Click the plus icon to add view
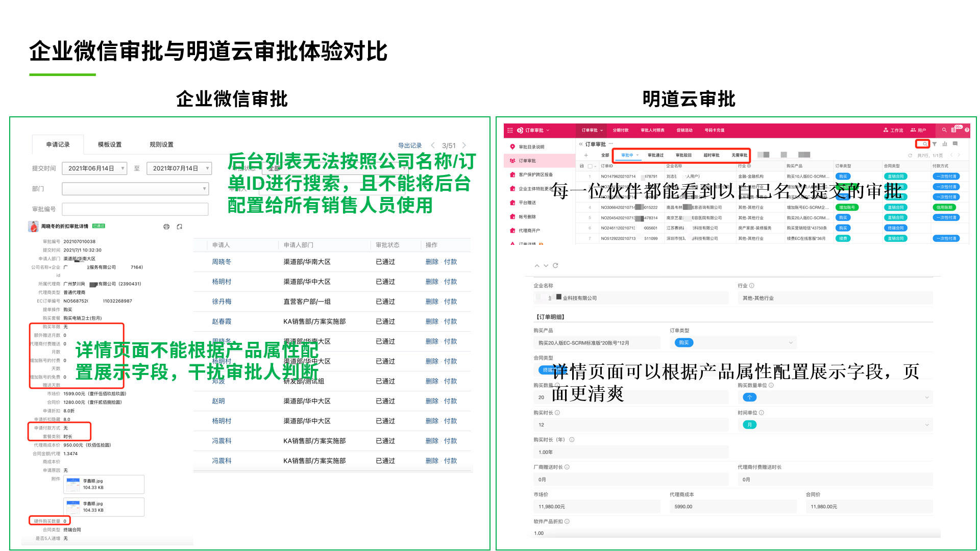Viewport: 980px width, 551px height. coord(586,155)
